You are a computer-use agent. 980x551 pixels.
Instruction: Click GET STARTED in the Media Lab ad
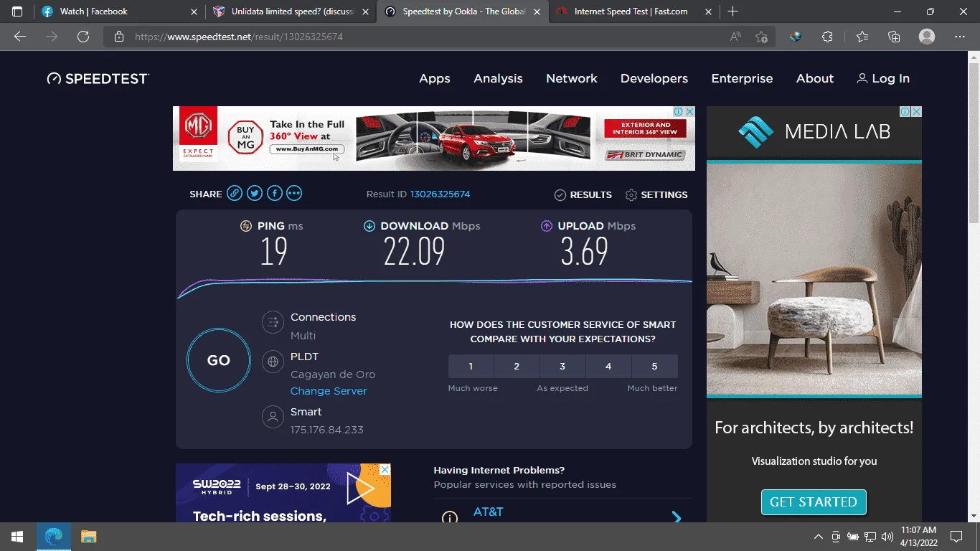point(814,502)
